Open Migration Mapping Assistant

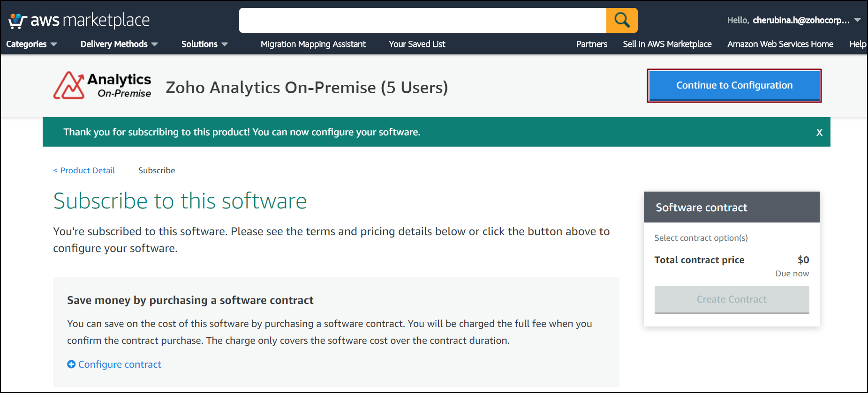click(313, 44)
